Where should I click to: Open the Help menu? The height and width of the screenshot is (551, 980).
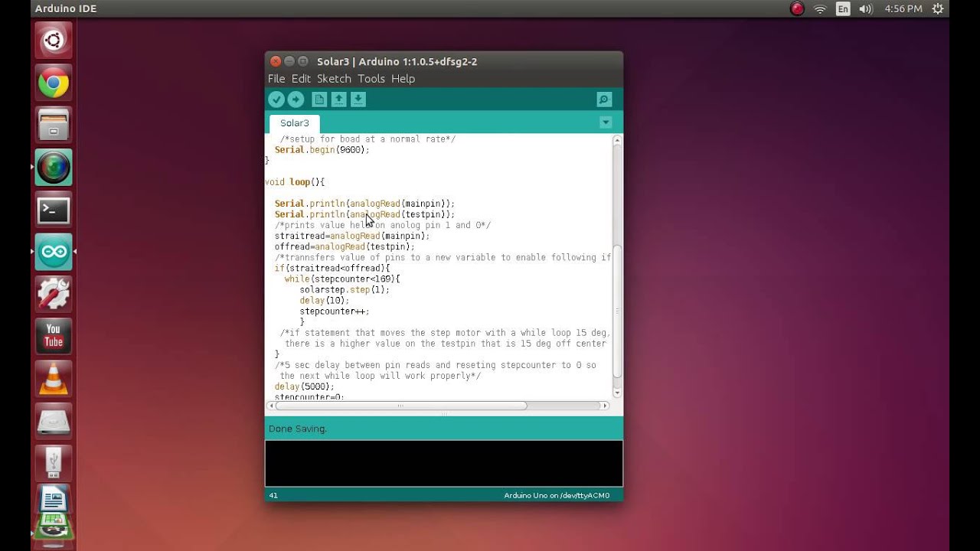click(x=403, y=79)
